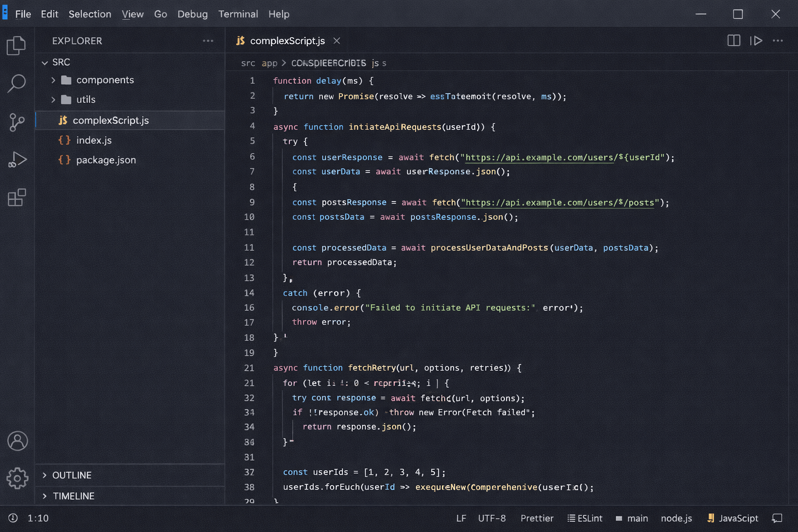Open the Extensions view icon

point(17,197)
